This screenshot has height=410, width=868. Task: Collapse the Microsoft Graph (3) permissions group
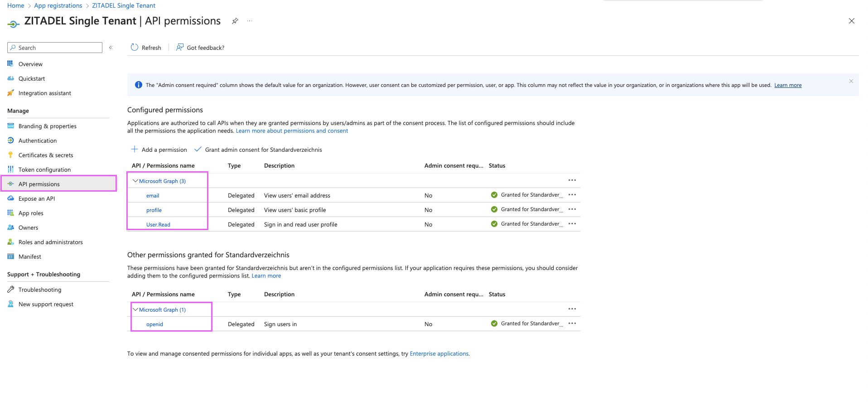(135, 180)
